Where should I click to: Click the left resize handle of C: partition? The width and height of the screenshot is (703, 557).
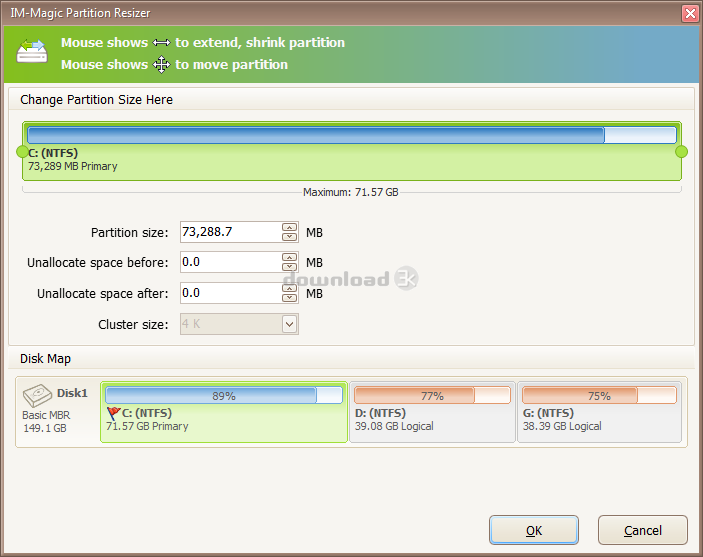coord(22,152)
